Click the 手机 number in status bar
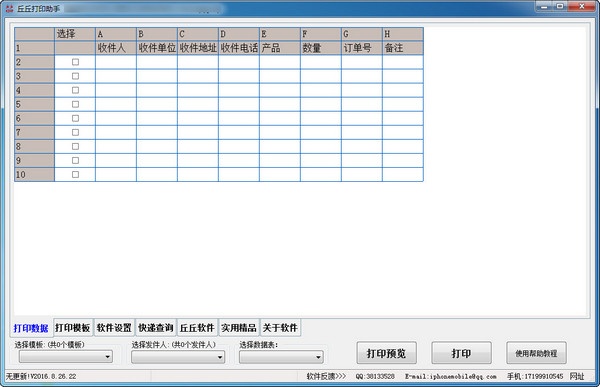 535,377
